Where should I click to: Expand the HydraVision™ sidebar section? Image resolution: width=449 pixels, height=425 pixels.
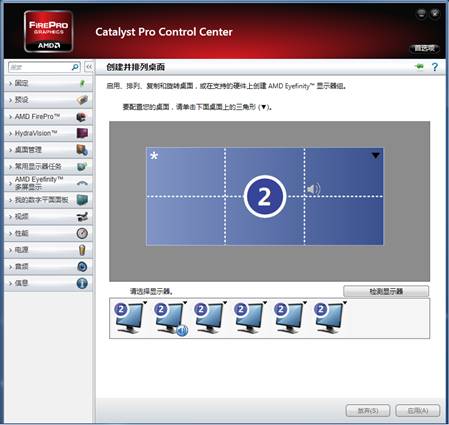coord(48,133)
